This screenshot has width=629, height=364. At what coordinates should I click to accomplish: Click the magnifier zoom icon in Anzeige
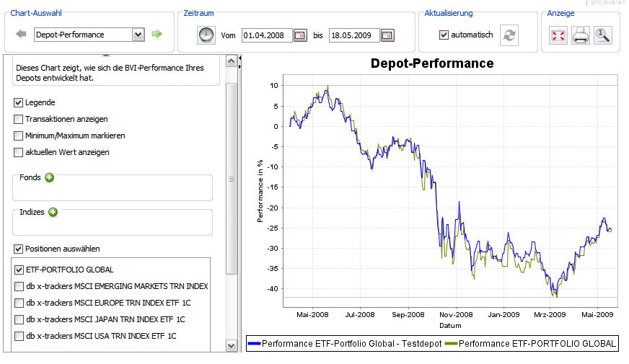click(602, 35)
